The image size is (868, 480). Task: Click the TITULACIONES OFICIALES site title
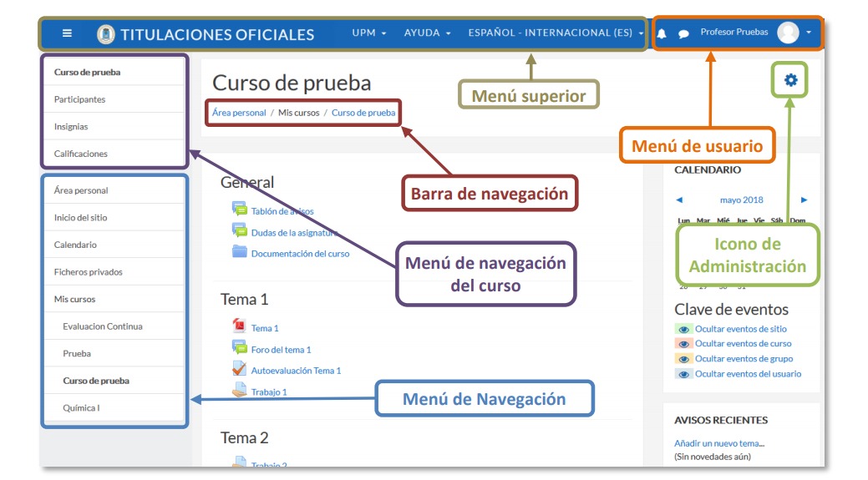click(217, 35)
